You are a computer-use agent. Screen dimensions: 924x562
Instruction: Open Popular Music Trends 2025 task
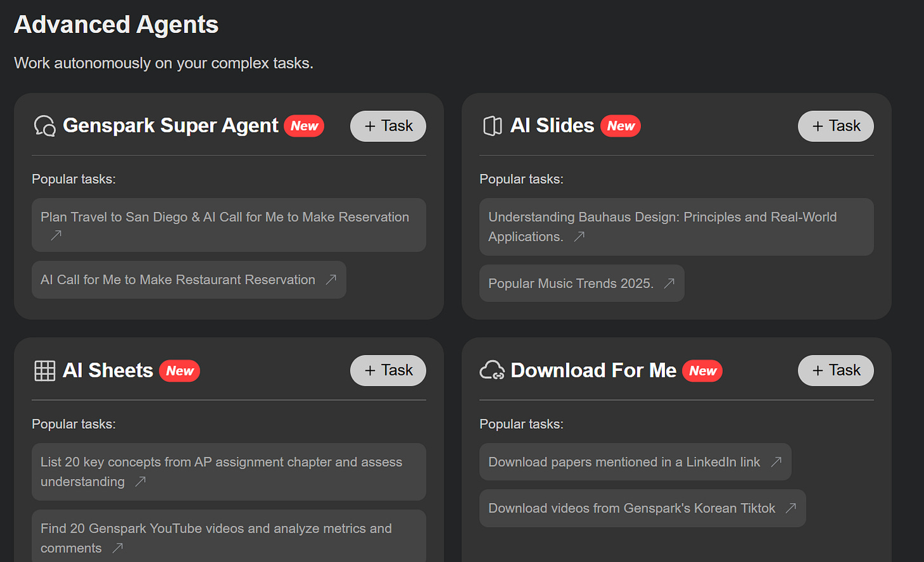(x=582, y=284)
